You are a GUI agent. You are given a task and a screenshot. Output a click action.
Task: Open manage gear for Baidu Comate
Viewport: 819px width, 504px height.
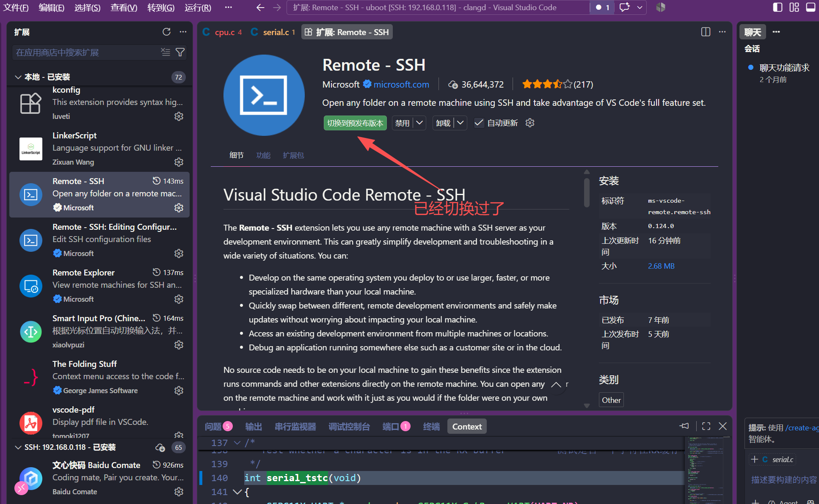(179, 492)
